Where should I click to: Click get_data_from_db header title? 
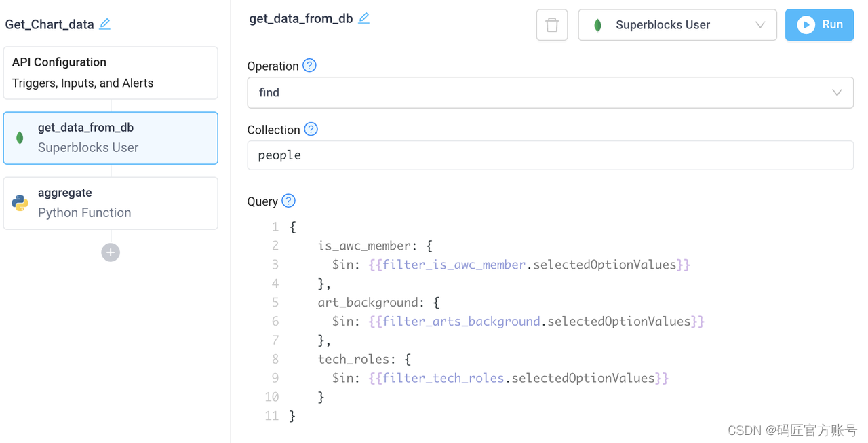[301, 19]
